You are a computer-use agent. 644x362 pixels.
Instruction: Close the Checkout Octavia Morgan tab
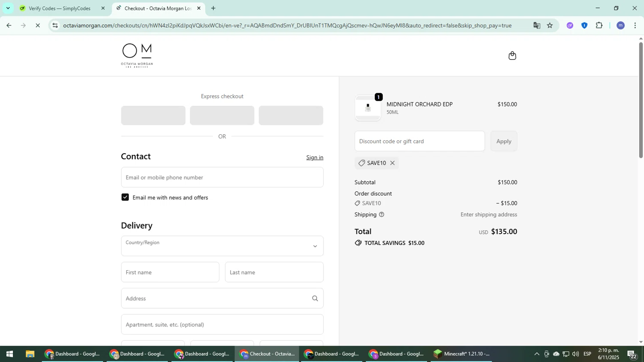click(x=199, y=8)
